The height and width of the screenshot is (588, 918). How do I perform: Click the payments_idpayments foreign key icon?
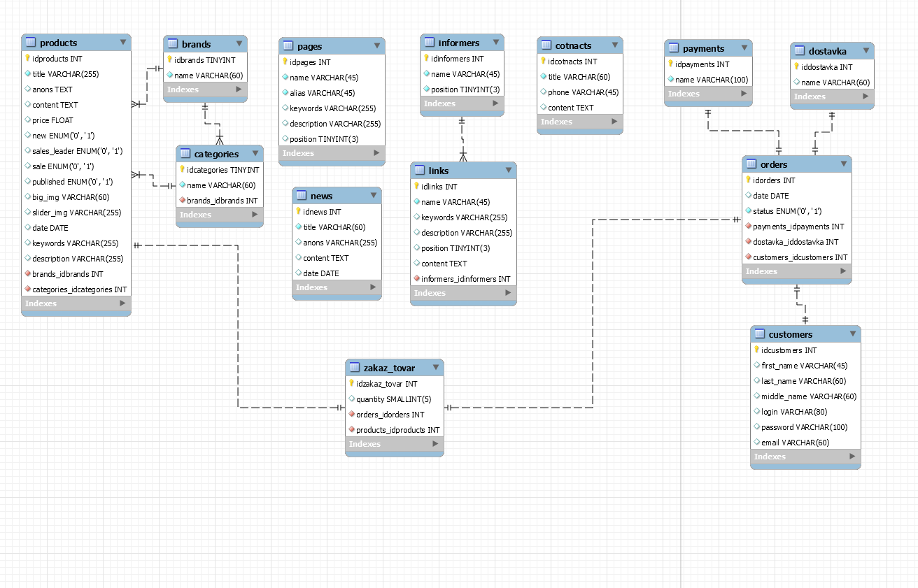coord(749,227)
